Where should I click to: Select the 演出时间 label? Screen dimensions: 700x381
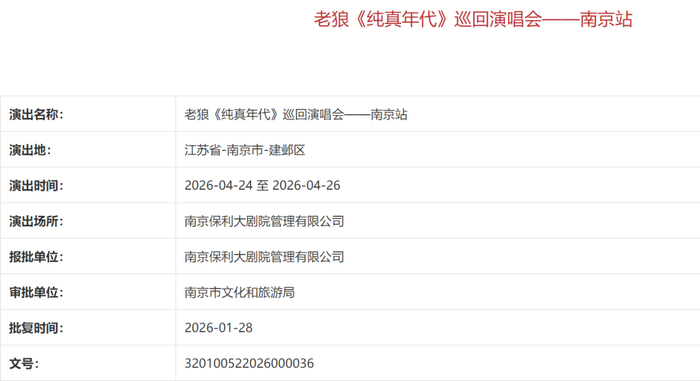(36, 185)
